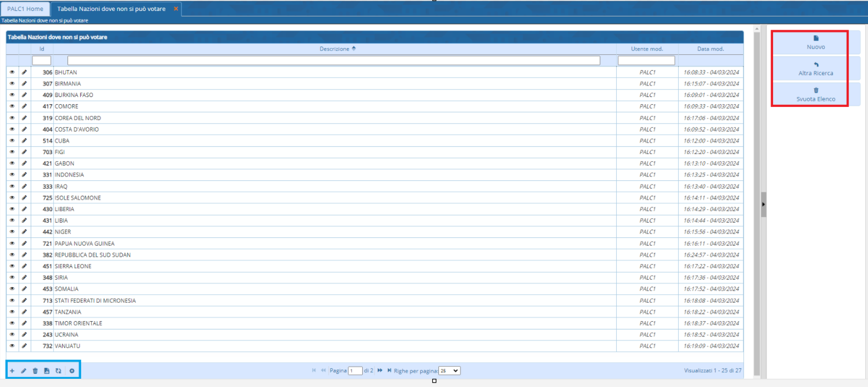Sort by the Descrizione column header
Viewport: 868px width, 387px height.
(334, 49)
